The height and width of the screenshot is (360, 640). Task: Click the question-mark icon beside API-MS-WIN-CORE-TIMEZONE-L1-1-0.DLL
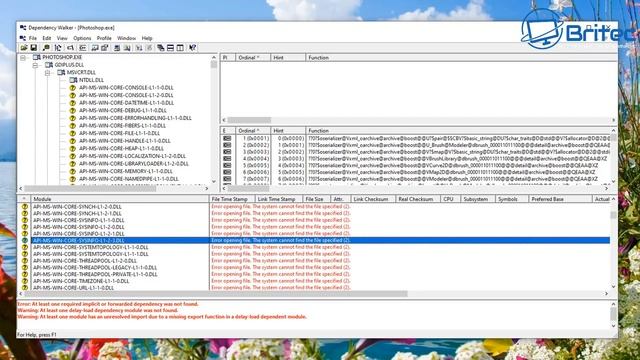[x=25, y=281]
